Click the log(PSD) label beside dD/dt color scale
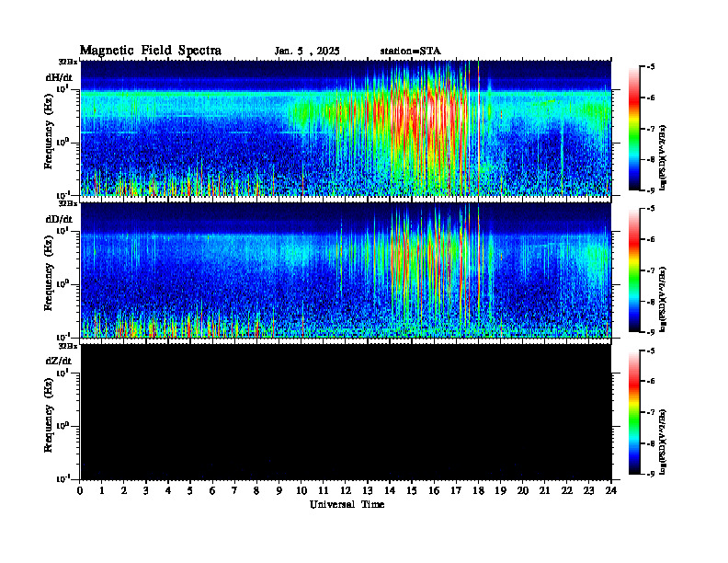This screenshot has width=728, height=563. pos(663,299)
